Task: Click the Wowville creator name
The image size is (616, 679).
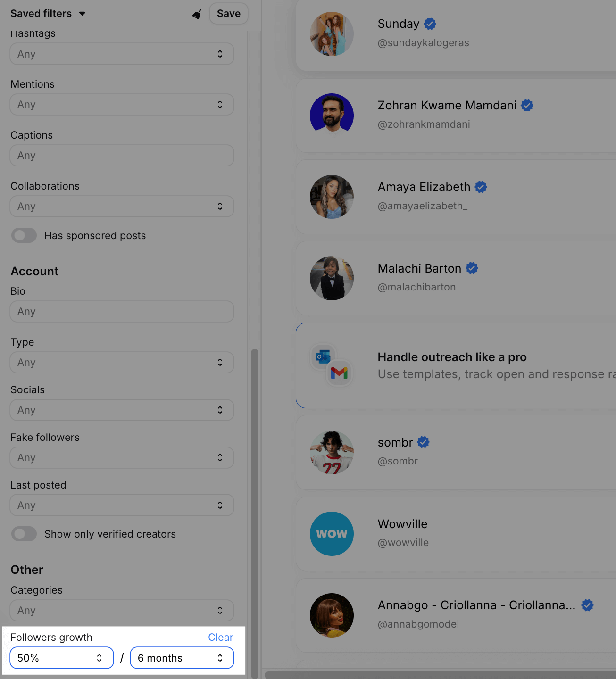Action: [403, 524]
